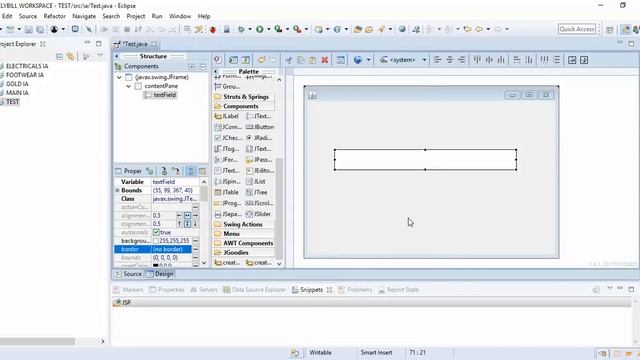640x360 pixels.
Task: Click the Palette vertical scrollbar
Action: [x=279, y=208]
